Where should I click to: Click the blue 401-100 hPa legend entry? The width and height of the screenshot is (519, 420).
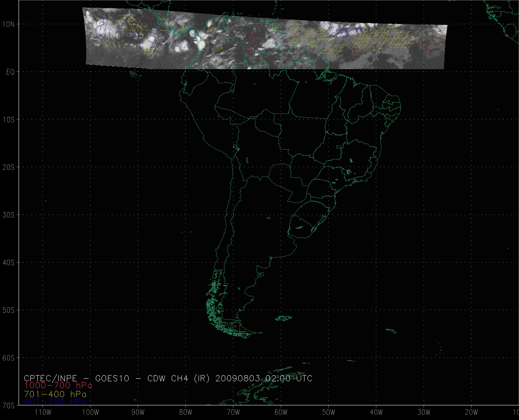tap(55, 402)
